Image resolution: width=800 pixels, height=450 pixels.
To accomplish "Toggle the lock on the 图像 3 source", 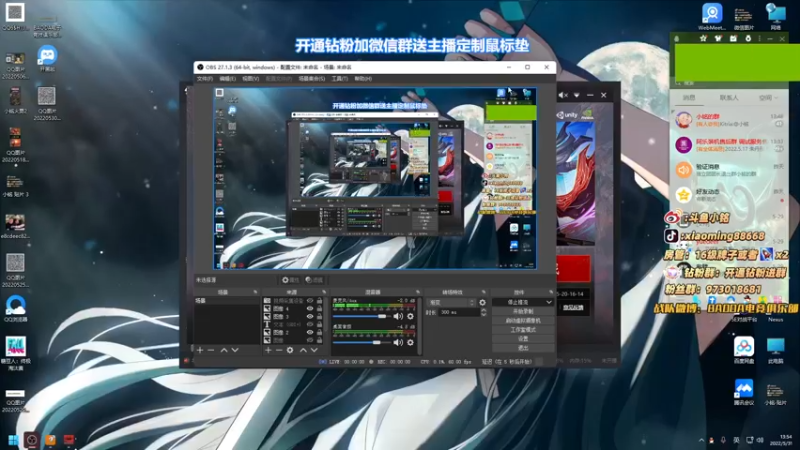I will point(319,316).
